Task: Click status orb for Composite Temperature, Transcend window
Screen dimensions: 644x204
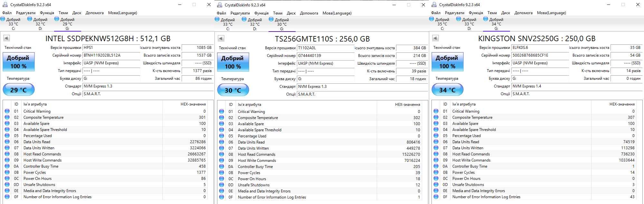Action: [x=222, y=117]
